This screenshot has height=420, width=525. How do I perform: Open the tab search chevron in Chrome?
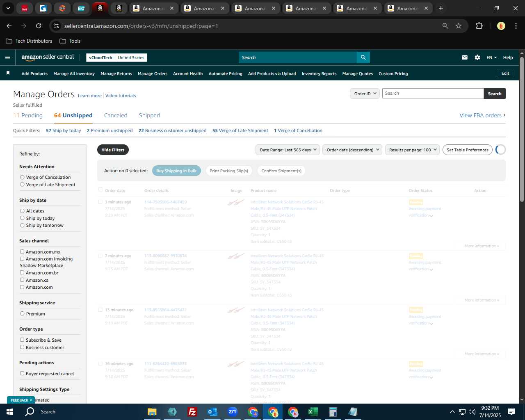[x=8, y=8]
